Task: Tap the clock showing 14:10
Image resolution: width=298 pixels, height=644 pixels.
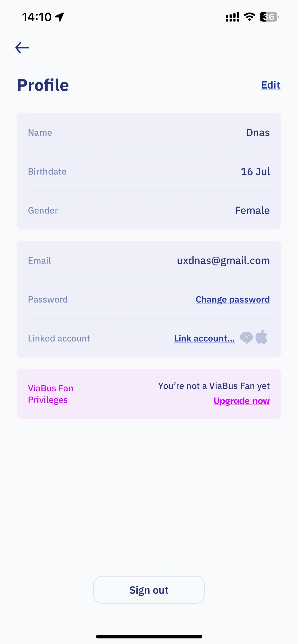Action: 37,17
